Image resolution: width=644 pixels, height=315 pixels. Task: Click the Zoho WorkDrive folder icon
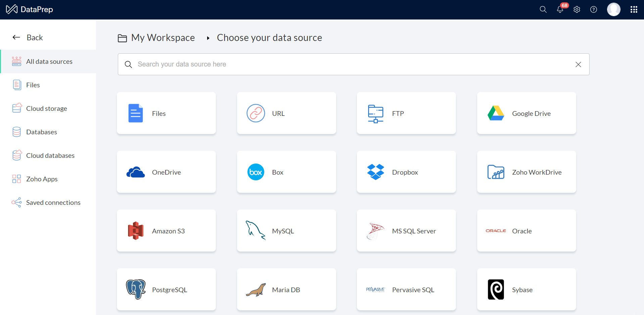496,172
